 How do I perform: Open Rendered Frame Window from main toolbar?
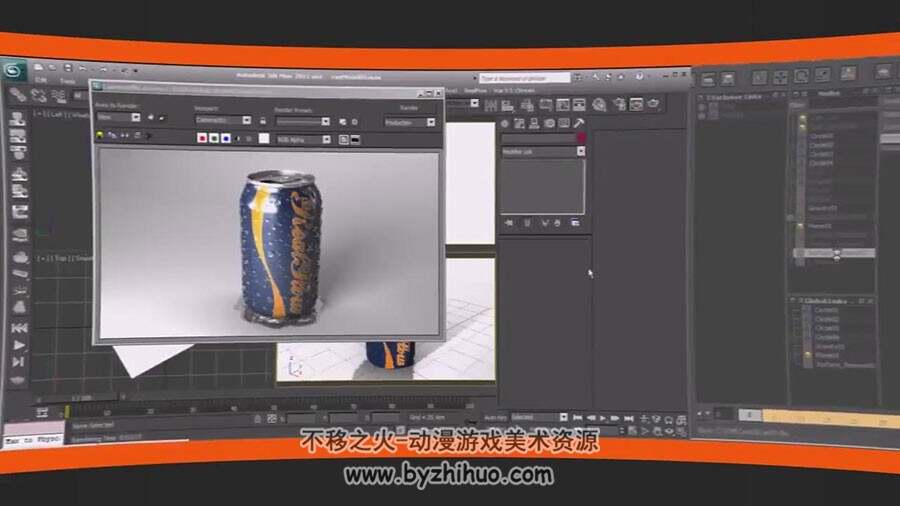(x=637, y=104)
